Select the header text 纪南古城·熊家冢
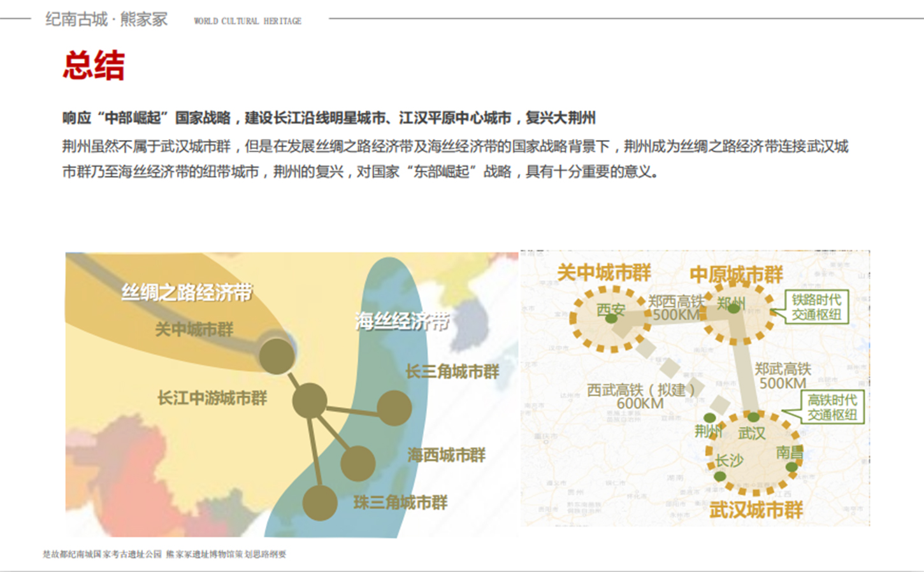The height and width of the screenshot is (572, 924). (x=106, y=19)
